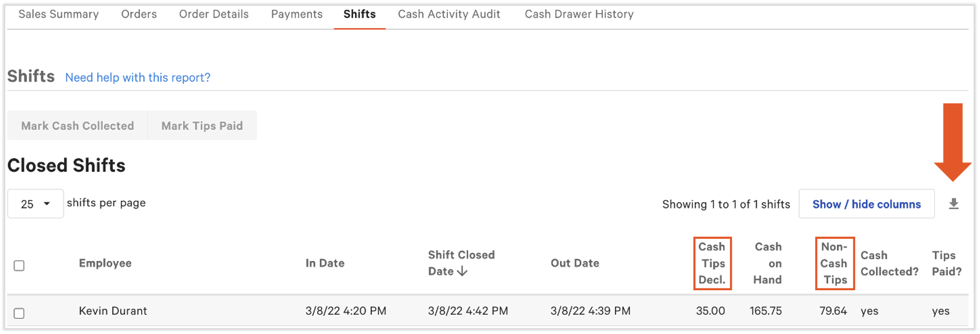
Task: Open the Orders tab
Action: pos(139,14)
